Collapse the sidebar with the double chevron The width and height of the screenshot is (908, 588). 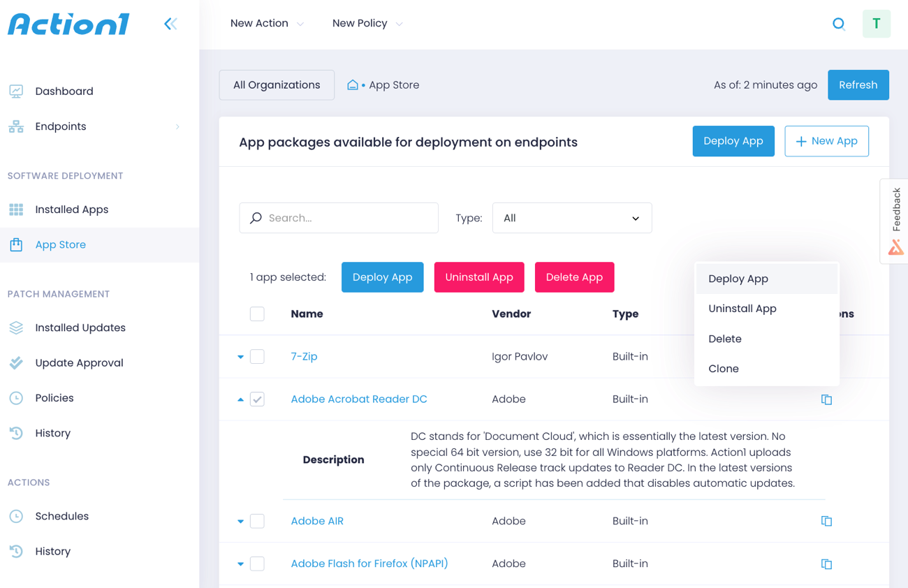(170, 23)
